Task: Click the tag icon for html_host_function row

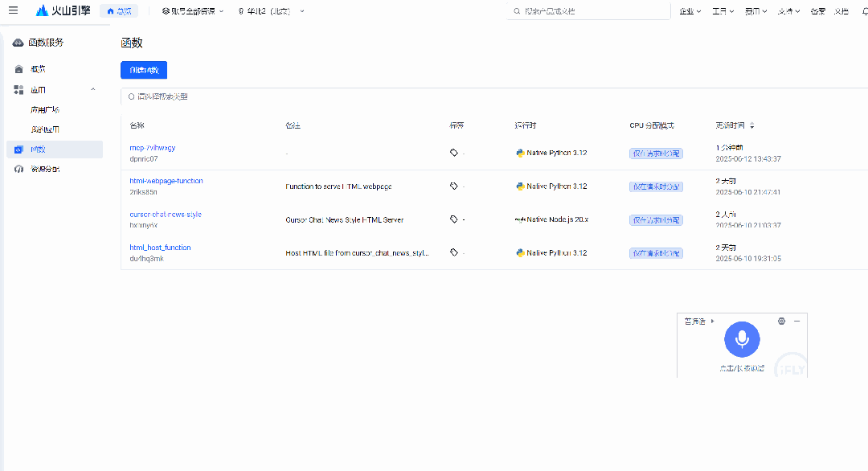Action: [x=454, y=252]
